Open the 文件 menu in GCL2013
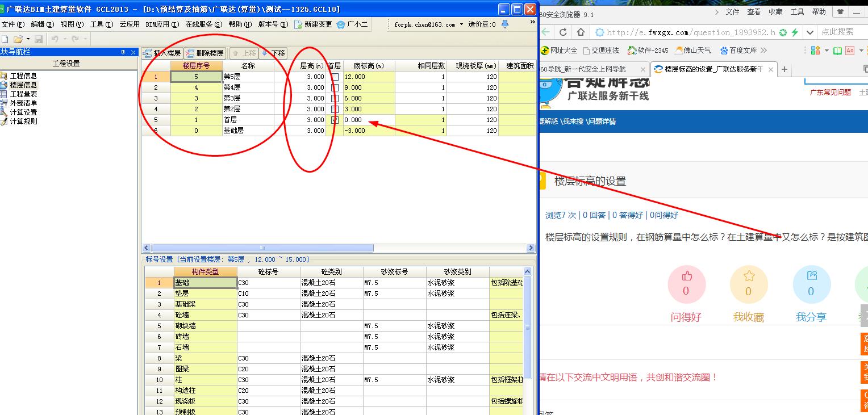This screenshot has height=415, width=868. coord(12,24)
